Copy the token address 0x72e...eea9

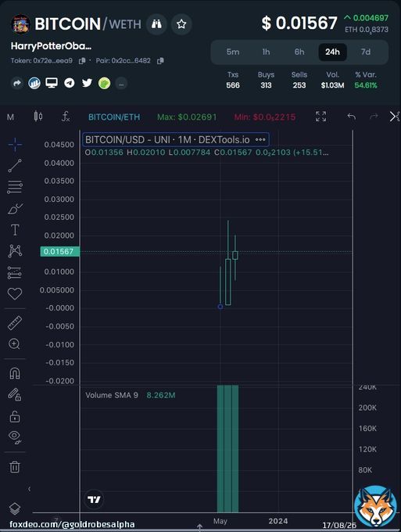(82, 61)
